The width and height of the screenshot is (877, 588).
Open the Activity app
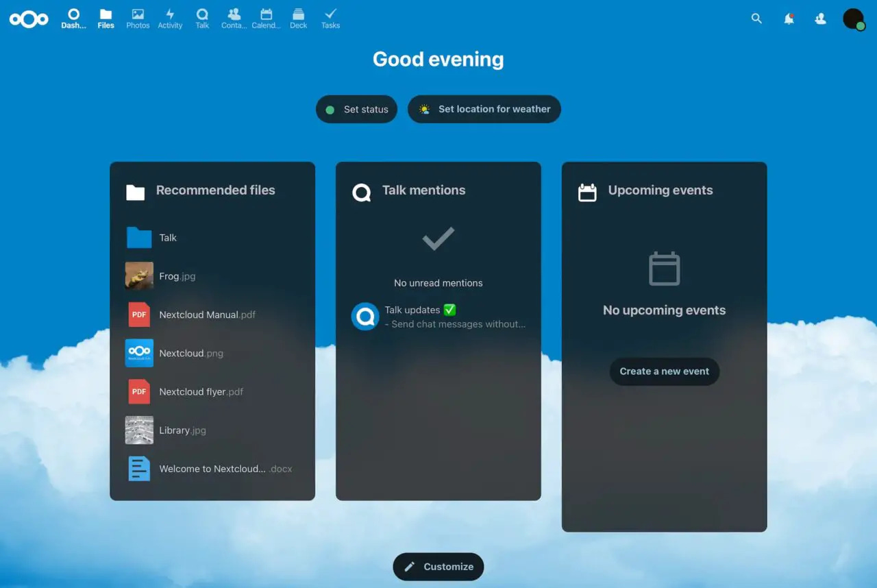click(x=170, y=19)
